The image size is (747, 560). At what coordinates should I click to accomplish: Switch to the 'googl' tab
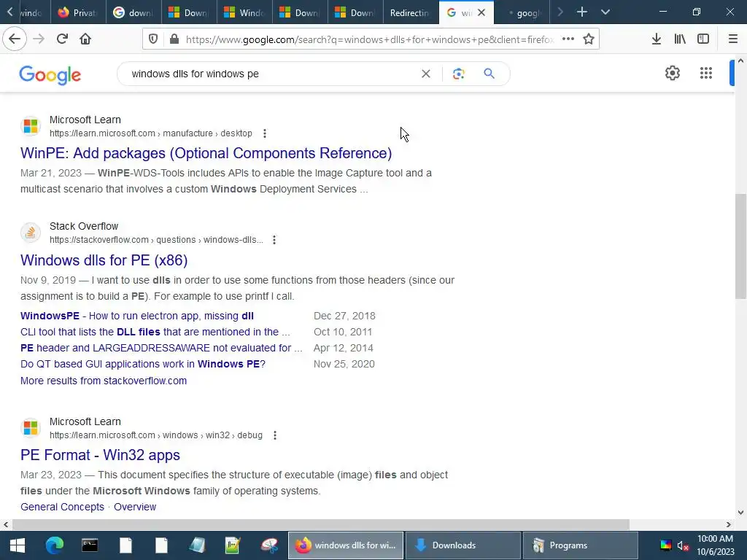coord(525,12)
